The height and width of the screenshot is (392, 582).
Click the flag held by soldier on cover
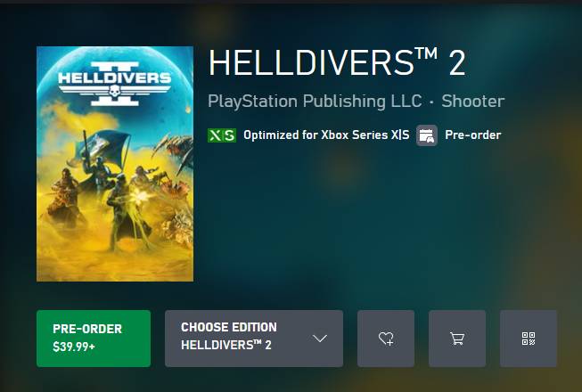(x=104, y=144)
